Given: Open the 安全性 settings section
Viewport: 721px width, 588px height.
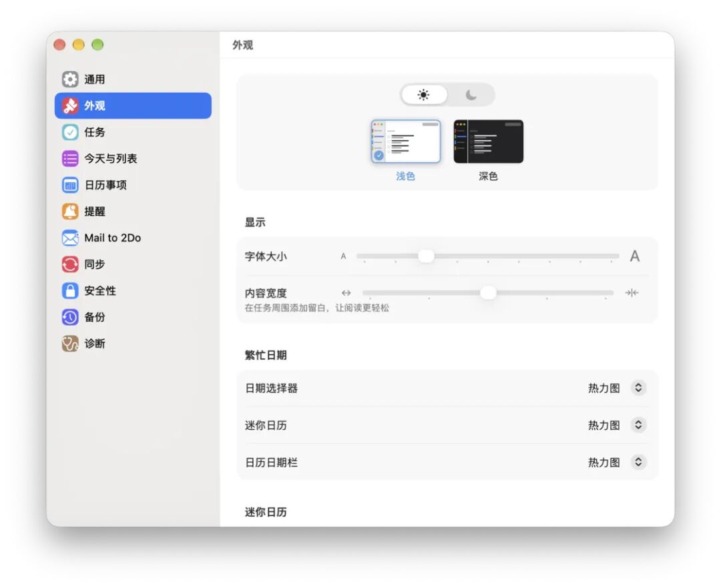Looking at the screenshot, I should [x=133, y=290].
